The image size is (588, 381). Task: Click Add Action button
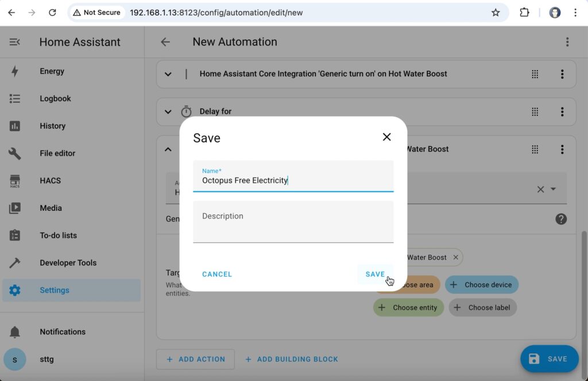pyautogui.click(x=195, y=359)
